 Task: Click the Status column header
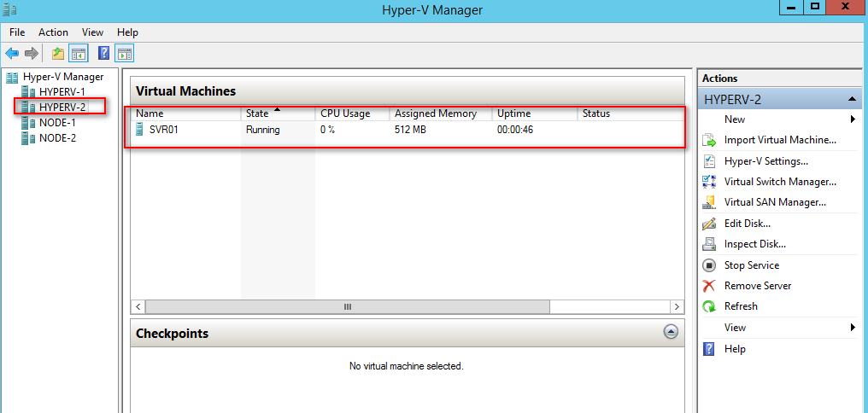pyautogui.click(x=631, y=113)
